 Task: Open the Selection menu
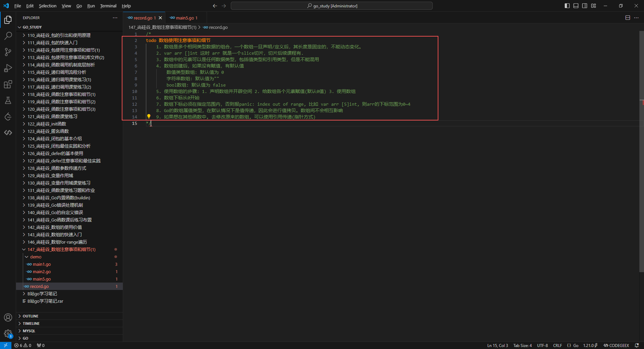point(48,6)
